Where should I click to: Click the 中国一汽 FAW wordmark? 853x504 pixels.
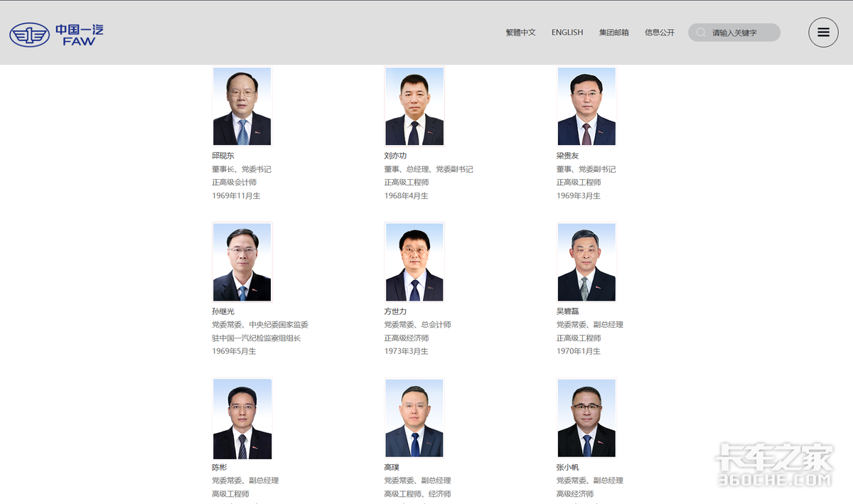click(75, 32)
